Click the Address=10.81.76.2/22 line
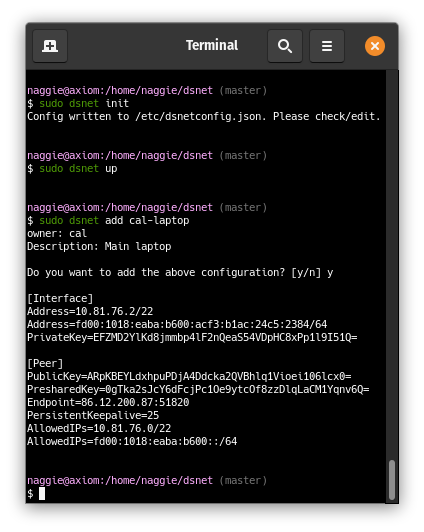The image size is (424, 532). click(x=90, y=311)
